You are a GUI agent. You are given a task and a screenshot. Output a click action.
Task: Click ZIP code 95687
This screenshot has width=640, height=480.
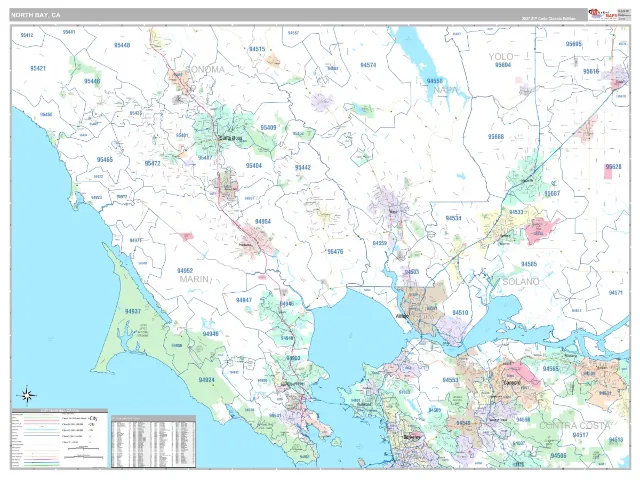click(552, 193)
